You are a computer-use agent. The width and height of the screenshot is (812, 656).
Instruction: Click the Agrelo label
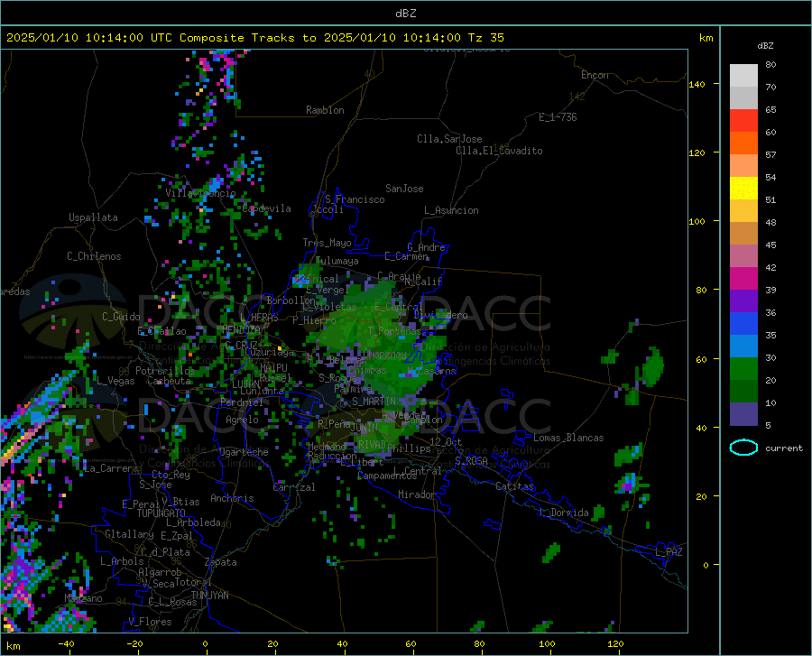(242, 420)
